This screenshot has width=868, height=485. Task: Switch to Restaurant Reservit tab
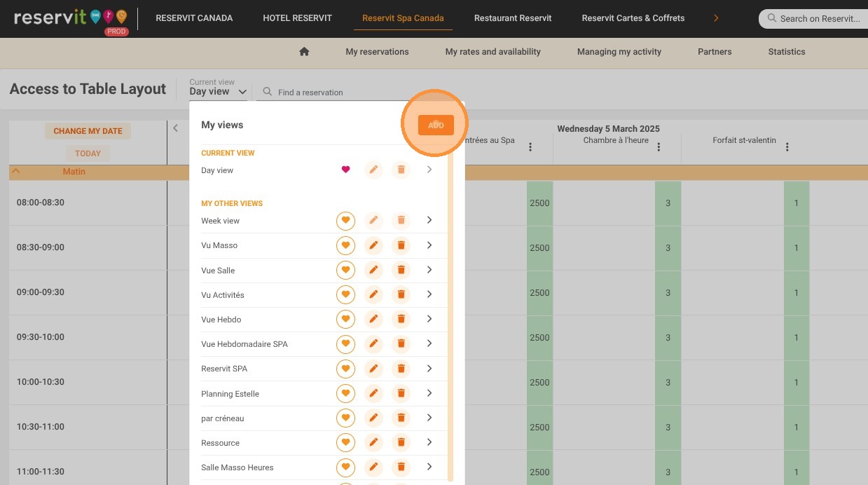[513, 18]
